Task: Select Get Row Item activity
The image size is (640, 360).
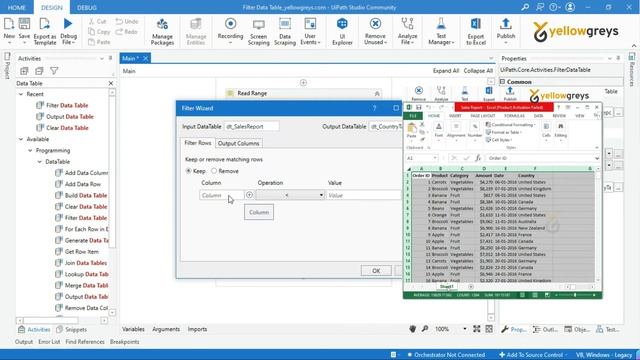Action: click(x=77, y=252)
